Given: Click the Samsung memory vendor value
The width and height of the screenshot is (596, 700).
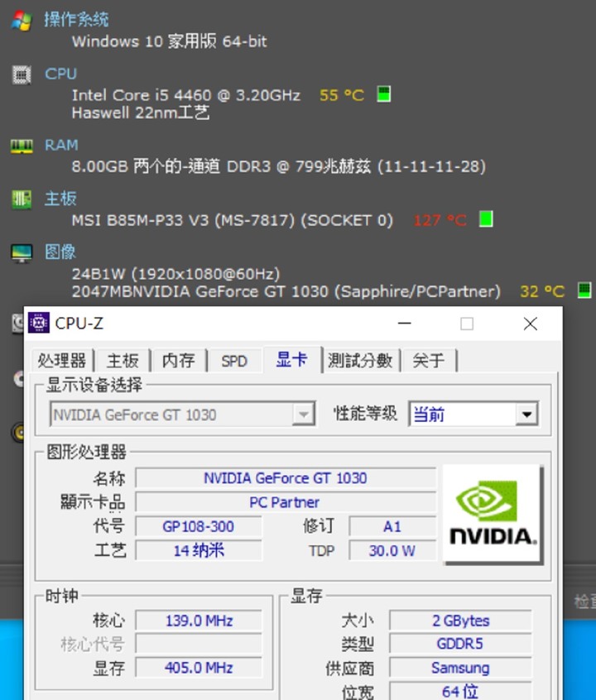Looking at the screenshot, I should pos(460,668).
